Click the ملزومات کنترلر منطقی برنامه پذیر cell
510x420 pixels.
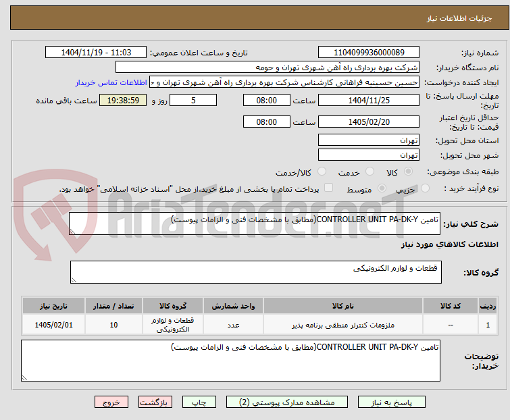click(343, 325)
